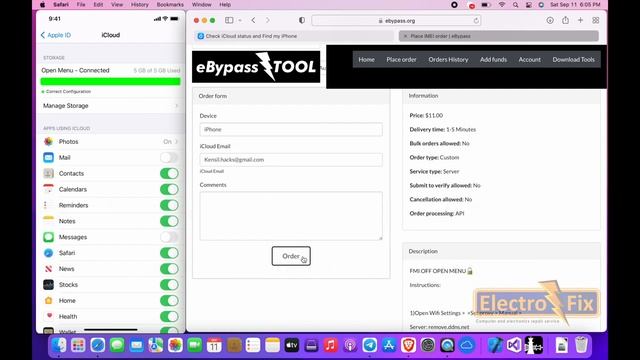Image resolution: width=640 pixels, height=360 pixels.
Task: Click the iCloud Email field
Action: 291,160
